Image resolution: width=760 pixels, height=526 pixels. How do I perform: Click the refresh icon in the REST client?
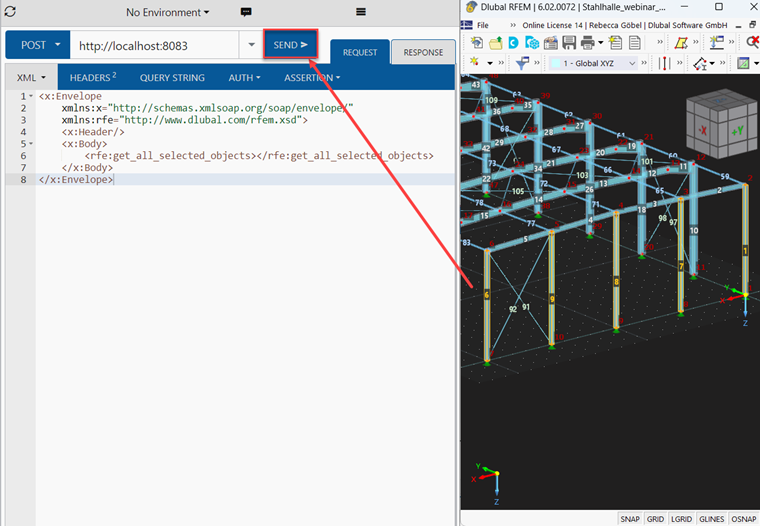[x=10, y=12]
